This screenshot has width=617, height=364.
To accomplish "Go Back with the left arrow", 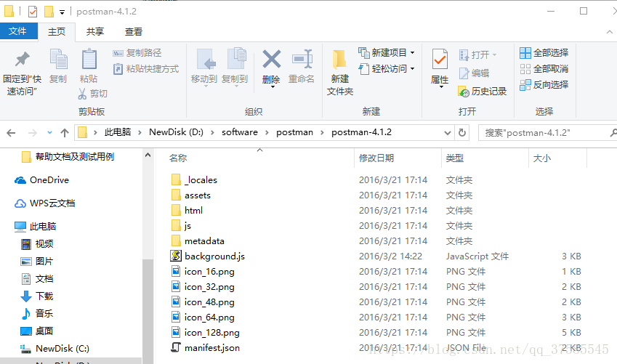I will coord(11,133).
